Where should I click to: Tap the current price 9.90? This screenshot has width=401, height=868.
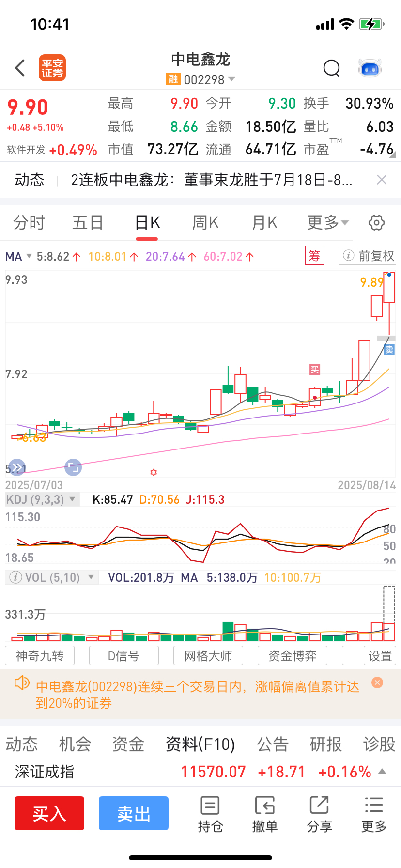28,108
